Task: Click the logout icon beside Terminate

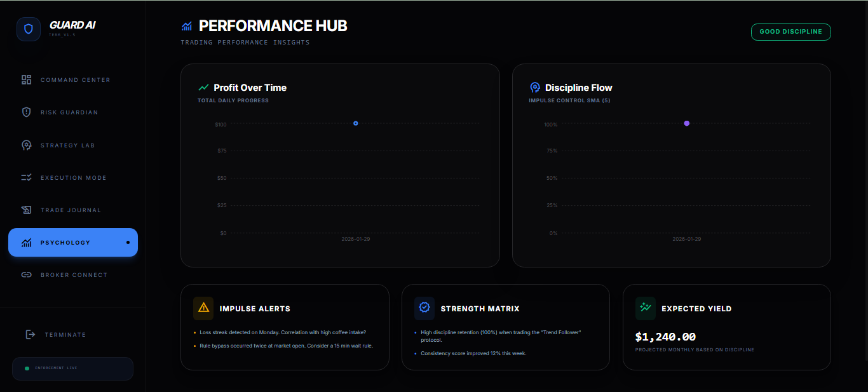Action: pos(30,334)
